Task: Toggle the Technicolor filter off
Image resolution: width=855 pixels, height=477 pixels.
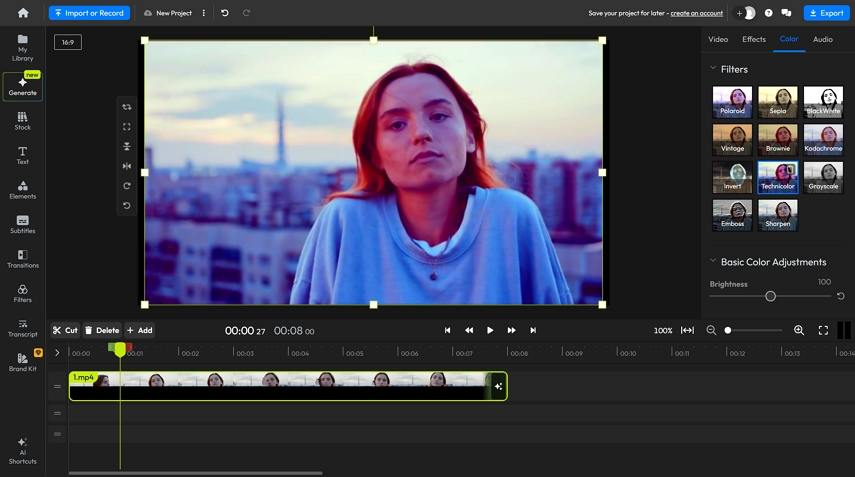Action: click(778, 177)
